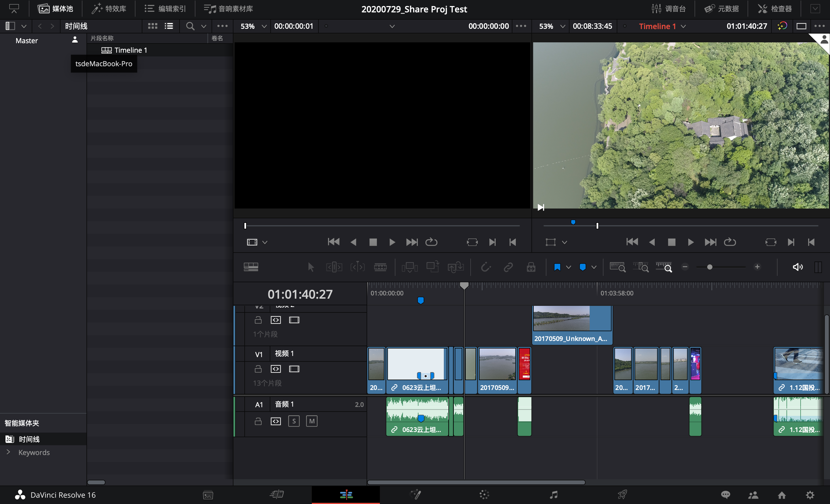Open the 特效库 effects library tab
Image resolution: width=830 pixels, height=504 pixels.
pos(109,9)
